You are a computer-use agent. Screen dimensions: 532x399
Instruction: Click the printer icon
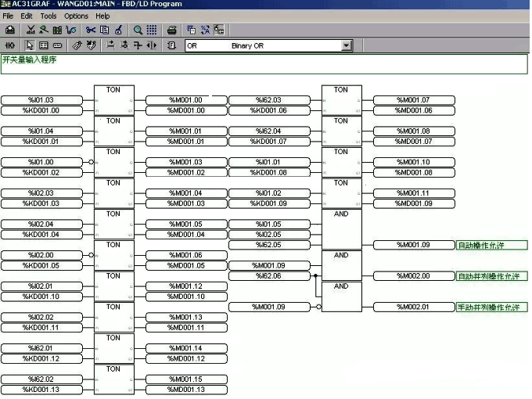pyautogui.click(x=172, y=30)
